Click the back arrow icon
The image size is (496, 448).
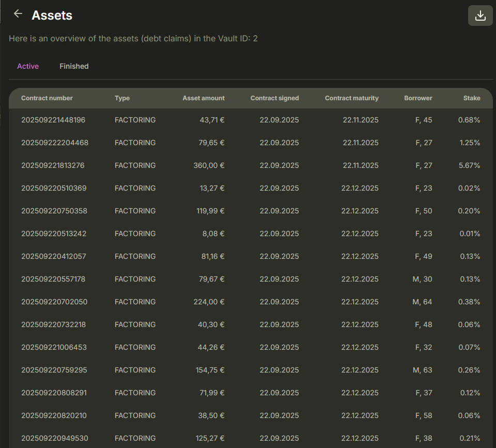coord(18,14)
